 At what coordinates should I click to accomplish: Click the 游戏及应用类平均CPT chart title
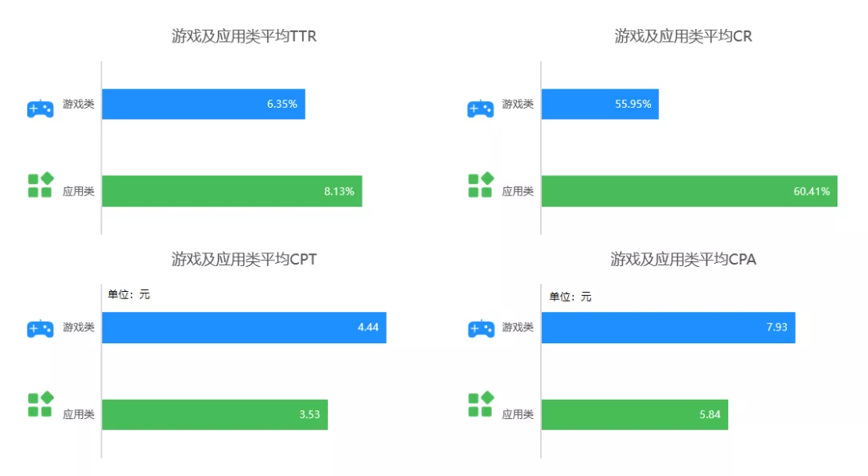click(x=244, y=259)
